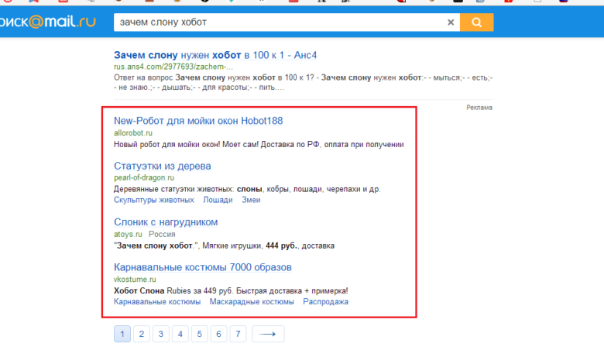Open the 'Карнавальные костюмы' sitelink
The image size is (604, 364).
157,301
